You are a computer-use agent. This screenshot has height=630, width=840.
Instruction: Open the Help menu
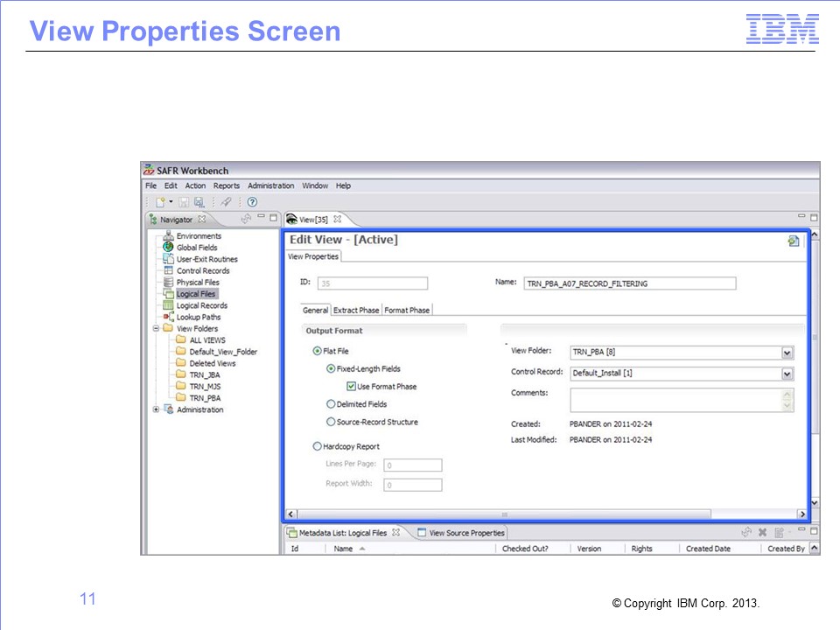pyautogui.click(x=343, y=185)
